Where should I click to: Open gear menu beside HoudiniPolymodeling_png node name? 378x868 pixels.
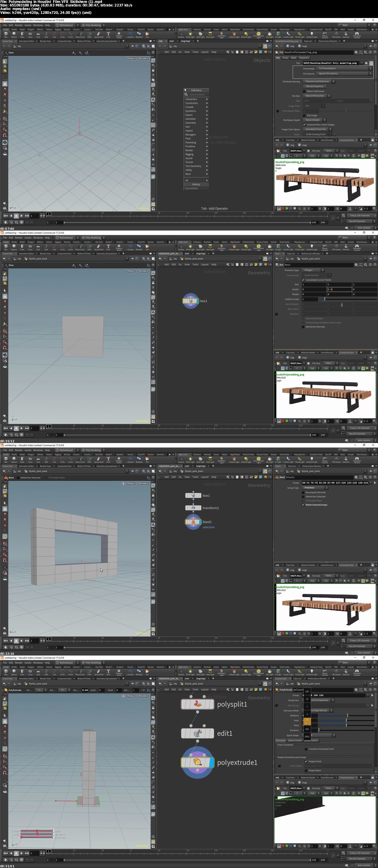356,52
